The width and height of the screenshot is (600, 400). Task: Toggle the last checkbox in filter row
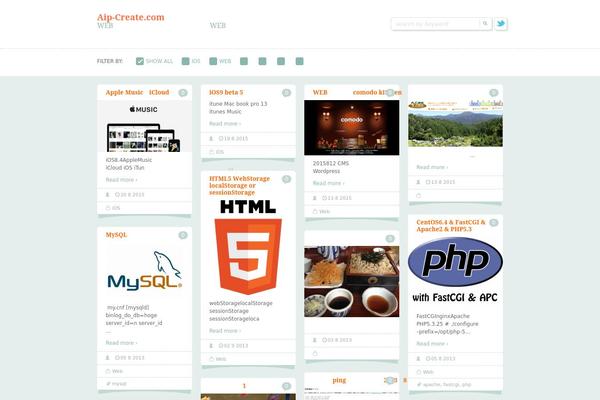pos(300,61)
